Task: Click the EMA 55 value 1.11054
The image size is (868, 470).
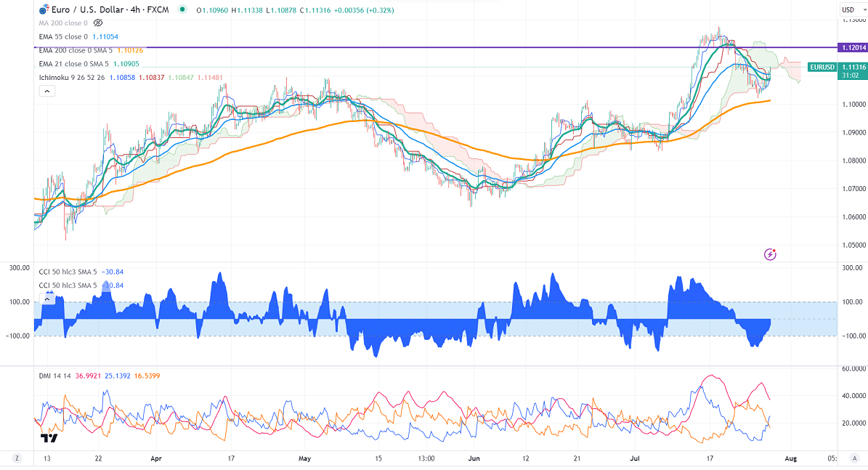Action: tap(105, 36)
